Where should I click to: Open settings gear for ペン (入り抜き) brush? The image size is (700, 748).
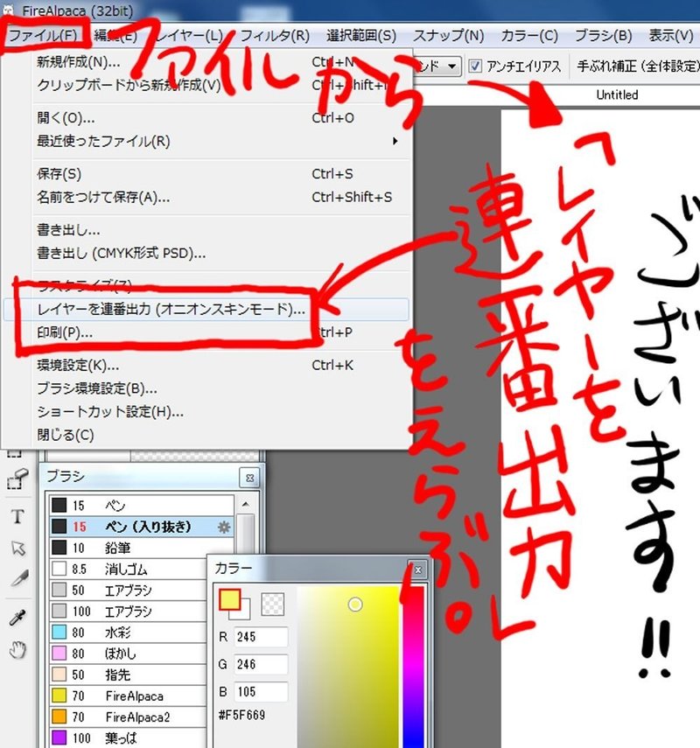point(224,527)
